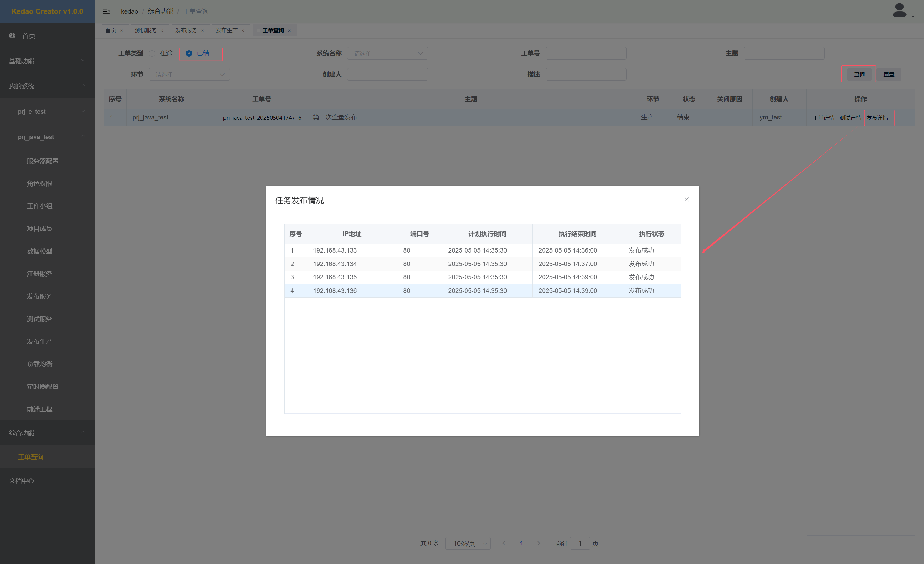
Task: Go to previous page arrow in pagination
Action: [x=504, y=543]
